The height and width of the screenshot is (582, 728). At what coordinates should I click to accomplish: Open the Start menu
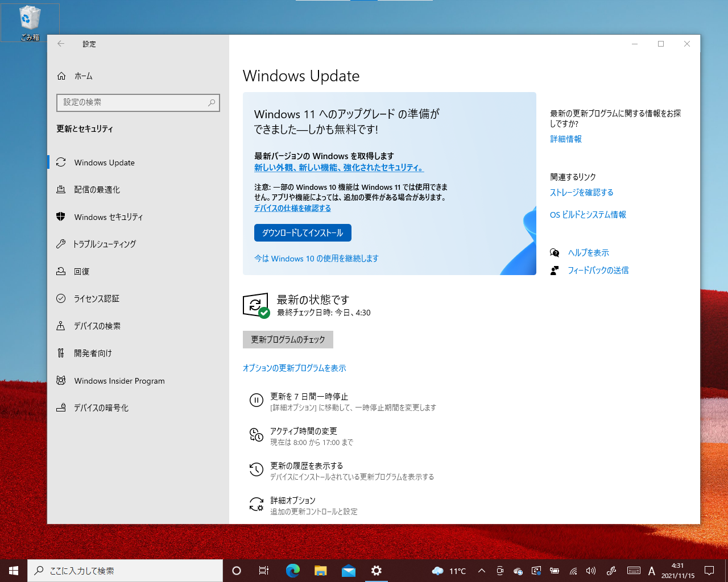[x=12, y=571]
